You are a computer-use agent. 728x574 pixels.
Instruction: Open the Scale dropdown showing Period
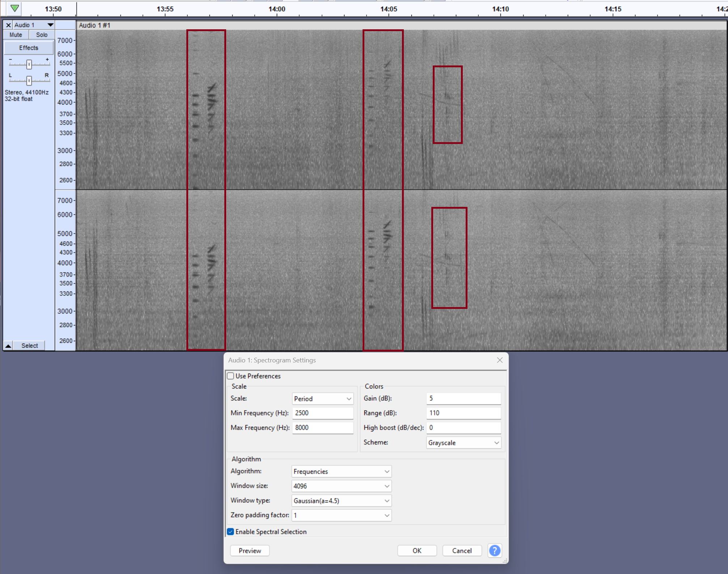[x=322, y=399]
